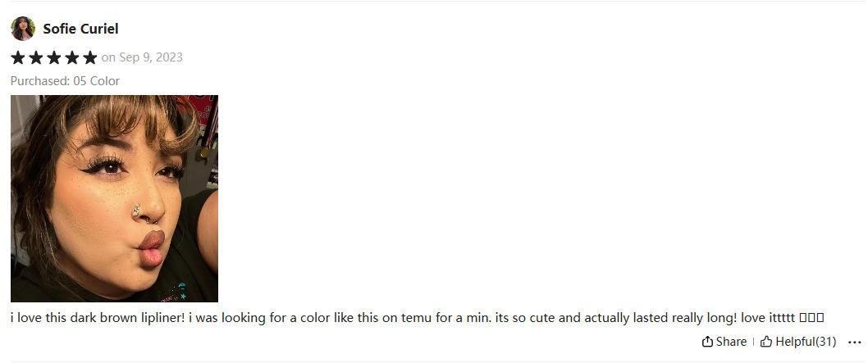Open the three-dot more options menu

point(854,342)
